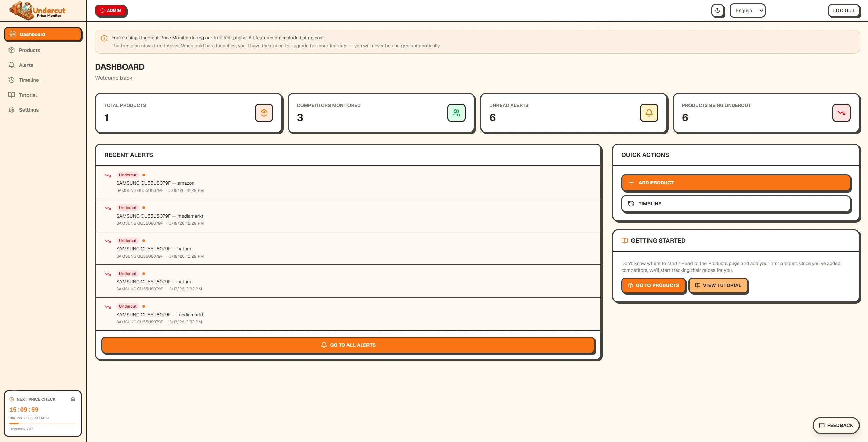Open the Products page from the sidebar
The width and height of the screenshot is (868, 442).
(29, 50)
